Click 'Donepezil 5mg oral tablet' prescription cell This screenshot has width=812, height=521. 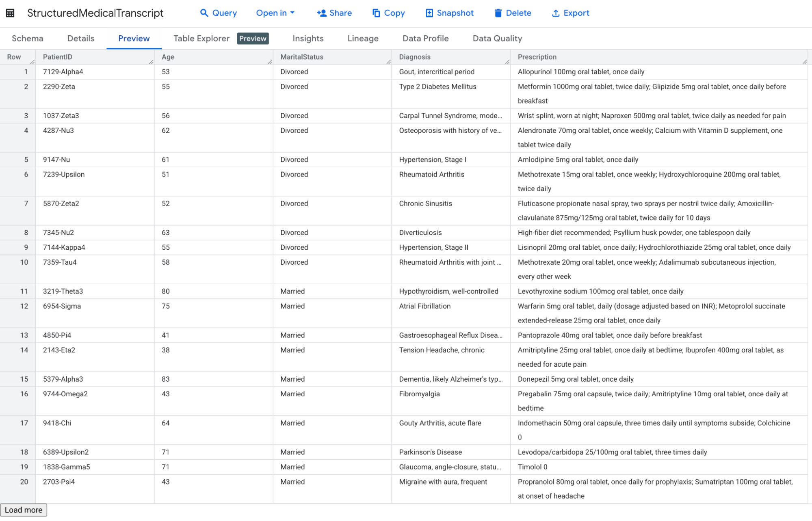click(659, 379)
